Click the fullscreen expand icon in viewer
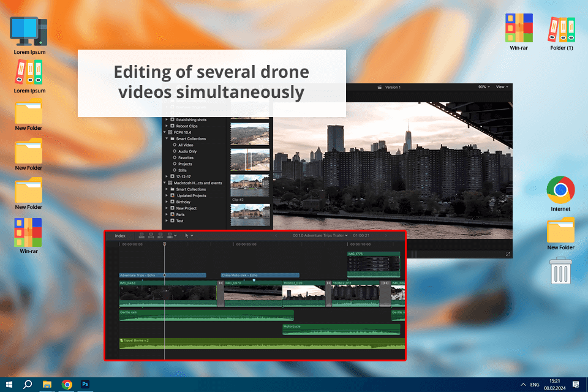 (x=508, y=254)
